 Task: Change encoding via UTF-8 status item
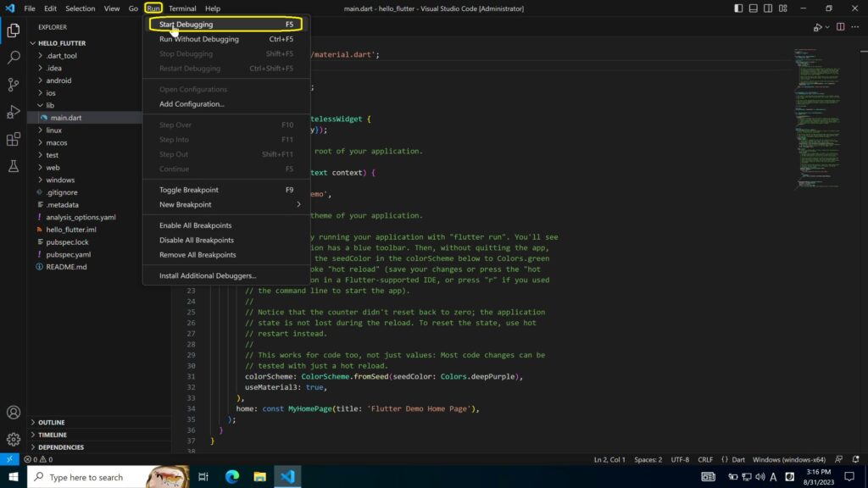[x=680, y=459]
